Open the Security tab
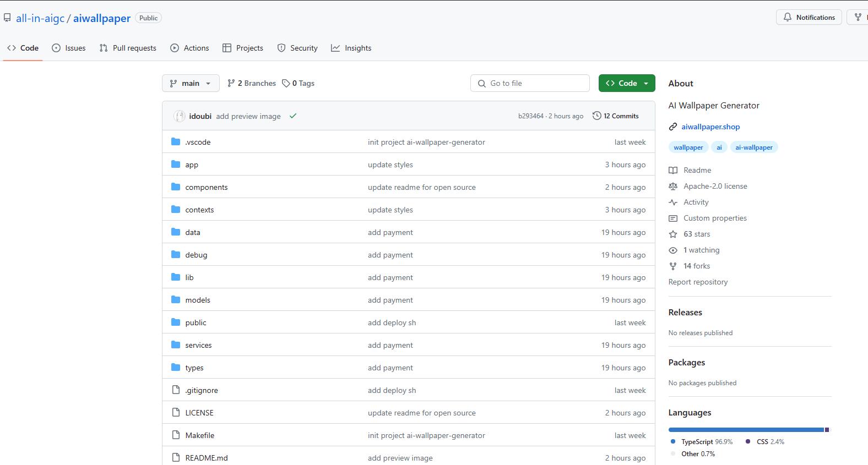Image resolution: width=868 pixels, height=465 pixels. coord(297,48)
